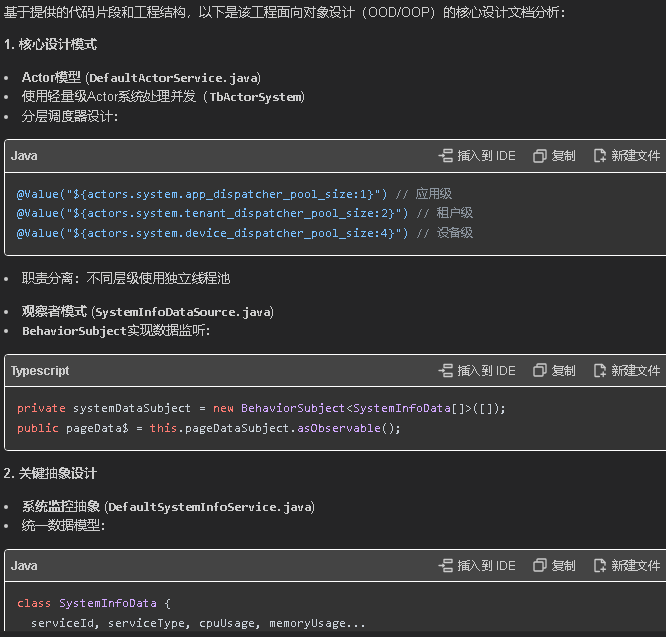Click 'Actor模型' bold text
This screenshot has height=637, width=666.
[x=51, y=78]
